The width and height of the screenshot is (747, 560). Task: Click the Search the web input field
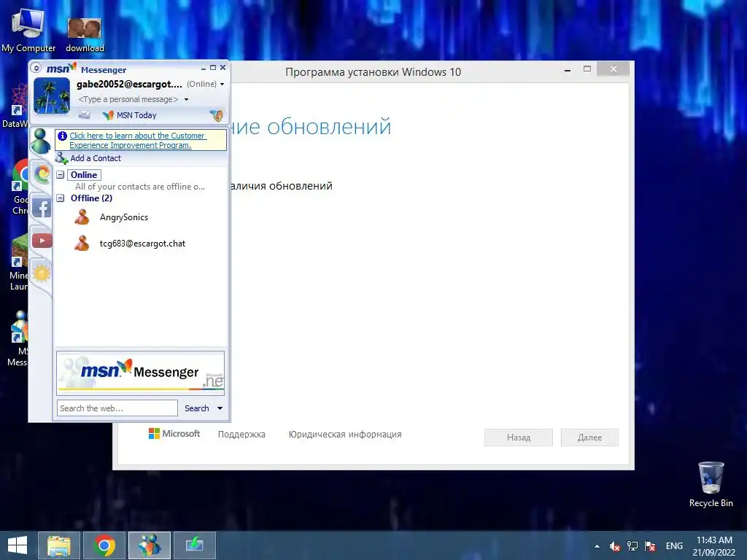pyautogui.click(x=117, y=408)
